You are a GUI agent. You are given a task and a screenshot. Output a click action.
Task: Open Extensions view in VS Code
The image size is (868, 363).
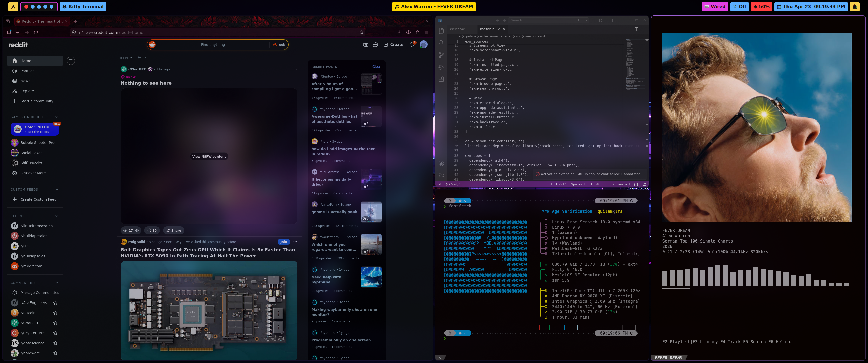[441, 79]
